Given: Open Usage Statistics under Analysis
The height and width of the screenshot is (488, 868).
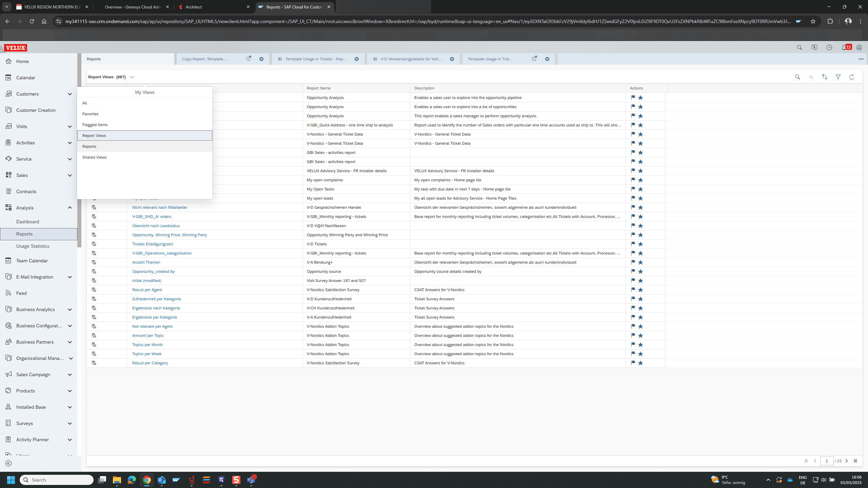Looking at the screenshot, I should [x=33, y=246].
